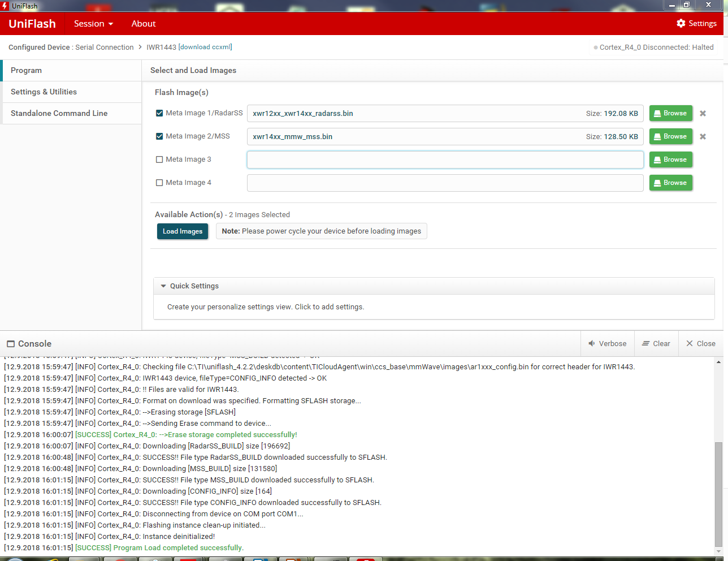Click the Downloading [MSS_BUILD] size [131580] line
The width and height of the screenshot is (728, 561).
point(140,468)
